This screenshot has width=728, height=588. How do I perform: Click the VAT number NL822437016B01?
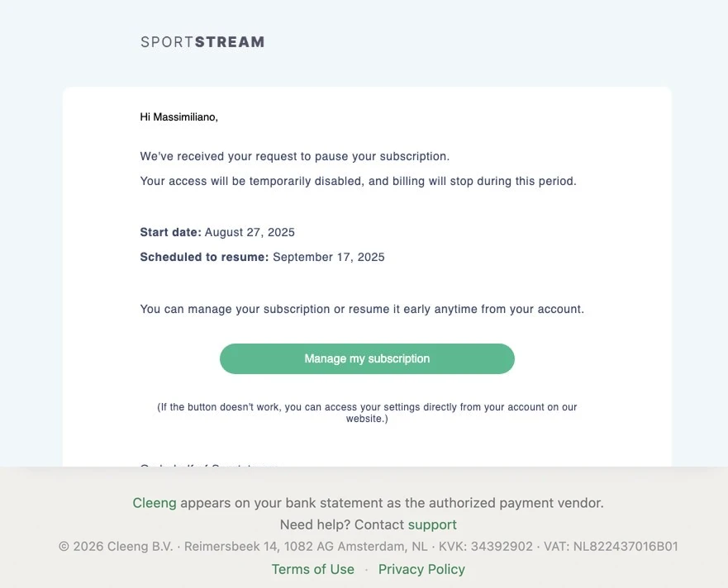tap(611, 546)
